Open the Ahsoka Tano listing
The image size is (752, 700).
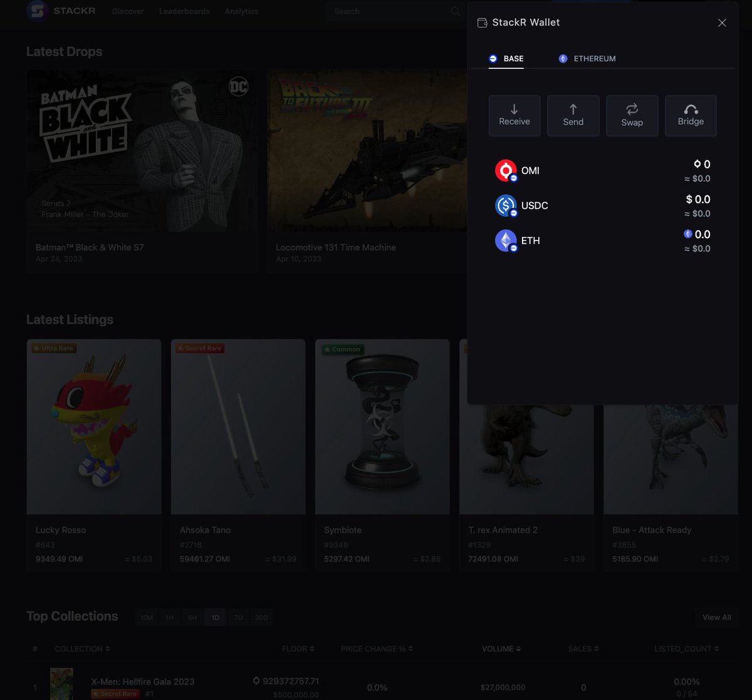tap(238, 456)
